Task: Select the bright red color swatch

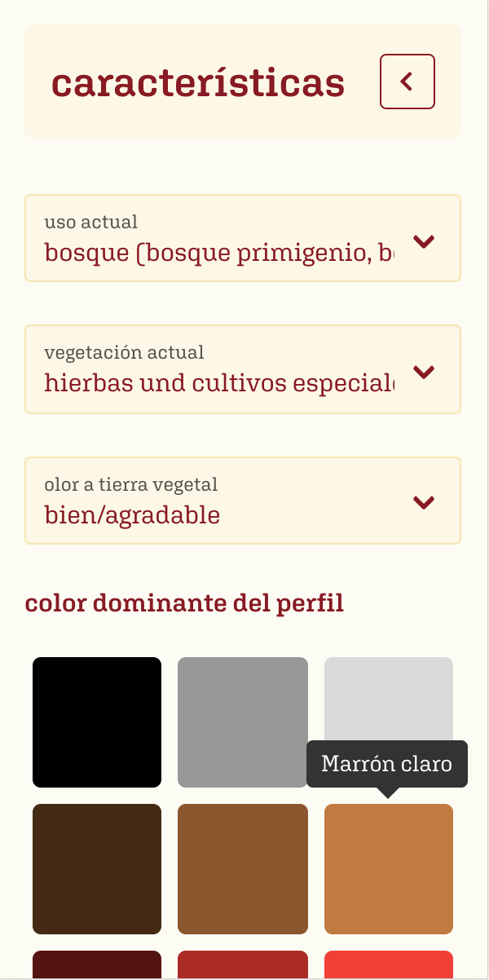Action: click(x=389, y=965)
